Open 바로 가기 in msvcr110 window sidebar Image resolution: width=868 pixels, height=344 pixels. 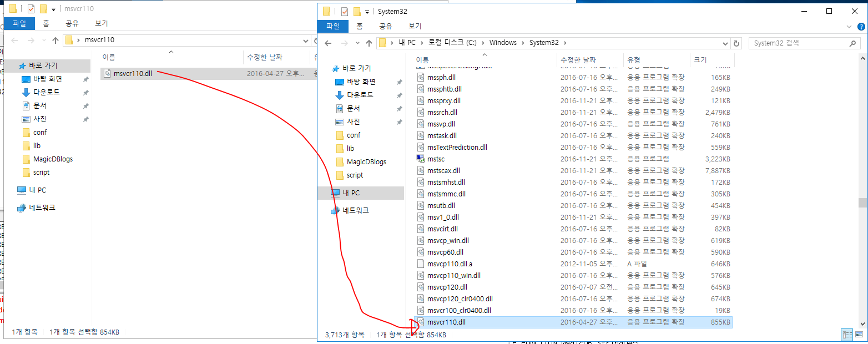[43, 65]
